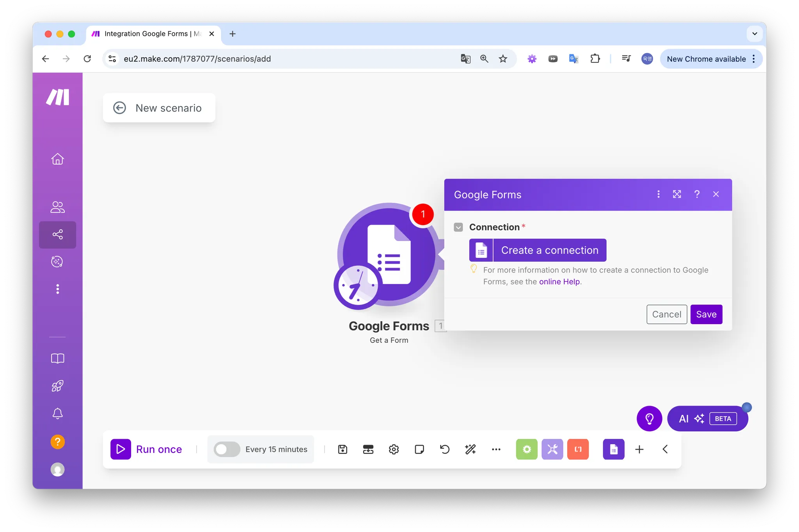The width and height of the screenshot is (799, 532).
Task: Select the Google Forms module on canvas
Action: point(389,254)
